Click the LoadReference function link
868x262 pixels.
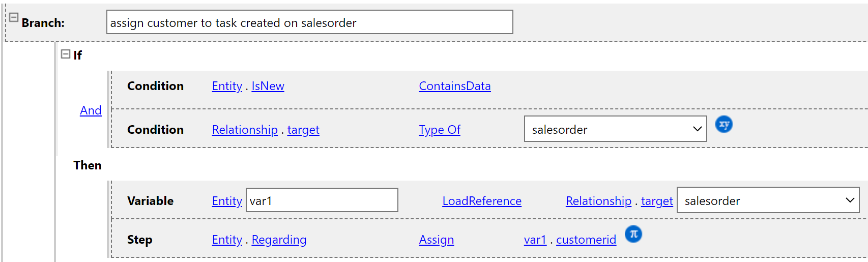click(481, 201)
